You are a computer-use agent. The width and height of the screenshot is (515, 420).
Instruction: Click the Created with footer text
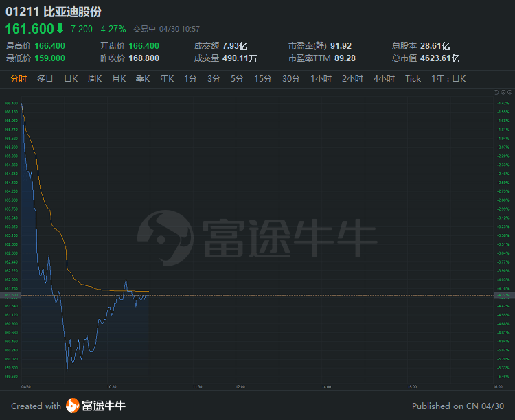[x=36, y=406]
